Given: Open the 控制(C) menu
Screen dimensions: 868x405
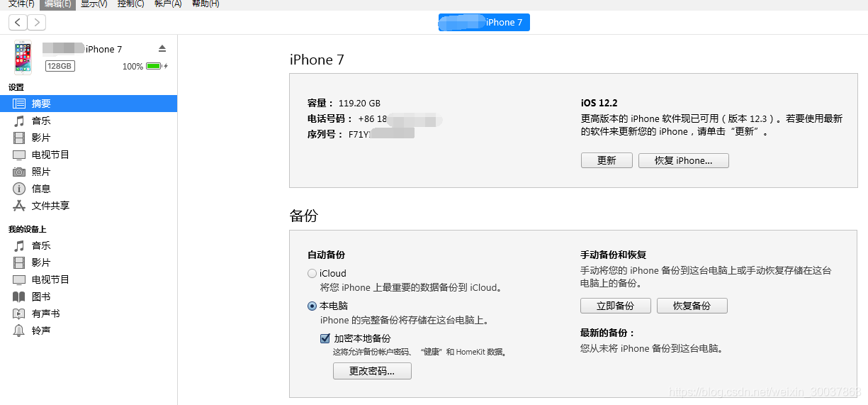Looking at the screenshot, I should click(x=130, y=4).
